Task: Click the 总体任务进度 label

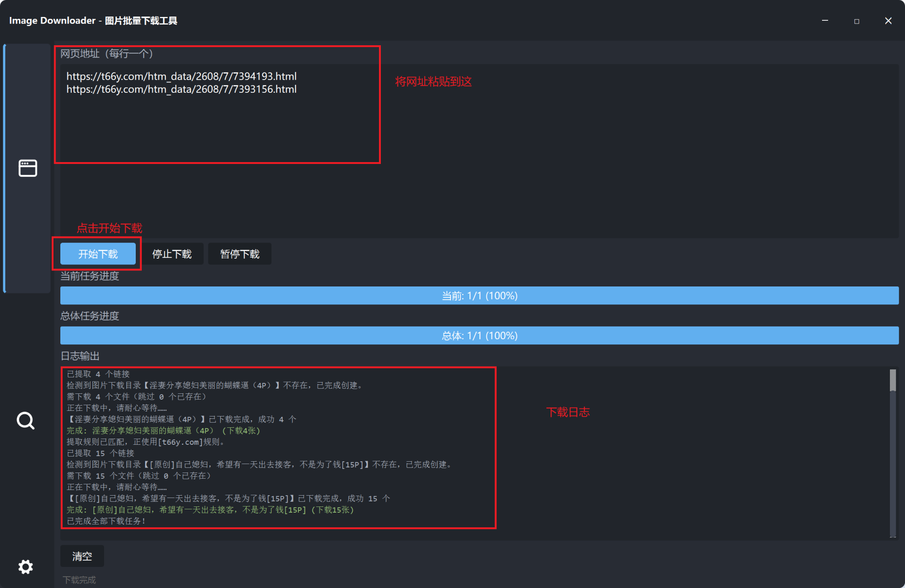Action: (90, 316)
